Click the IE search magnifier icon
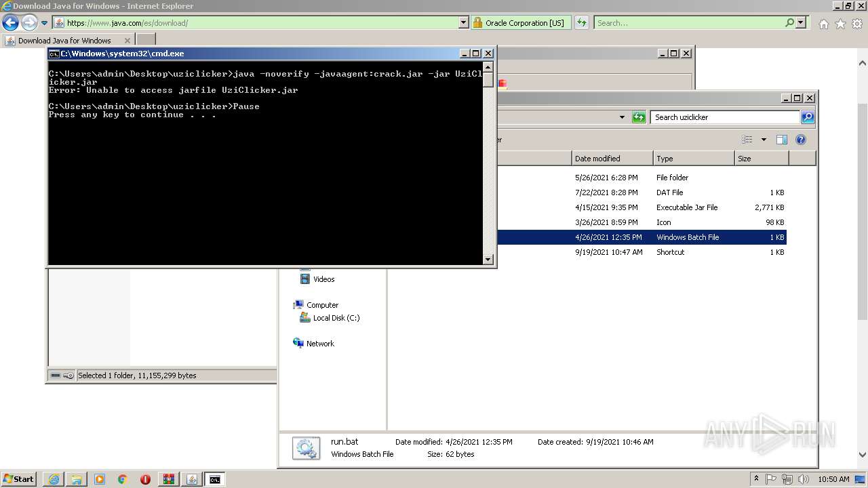Viewport: 868px width, 488px height. point(789,23)
